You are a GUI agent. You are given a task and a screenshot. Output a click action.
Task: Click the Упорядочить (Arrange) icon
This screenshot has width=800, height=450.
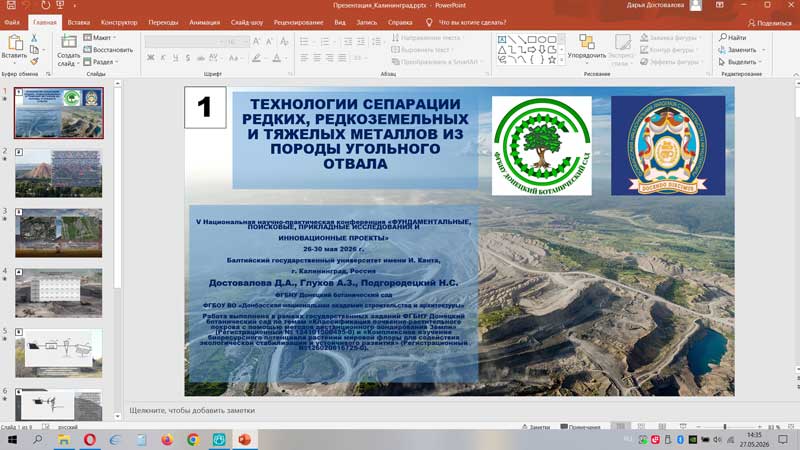(587, 42)
